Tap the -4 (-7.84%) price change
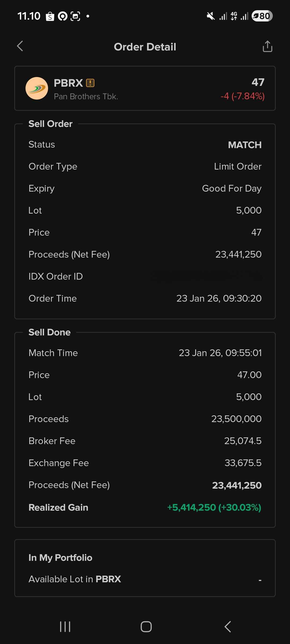The image size is (290, 644). pos(242,96)
